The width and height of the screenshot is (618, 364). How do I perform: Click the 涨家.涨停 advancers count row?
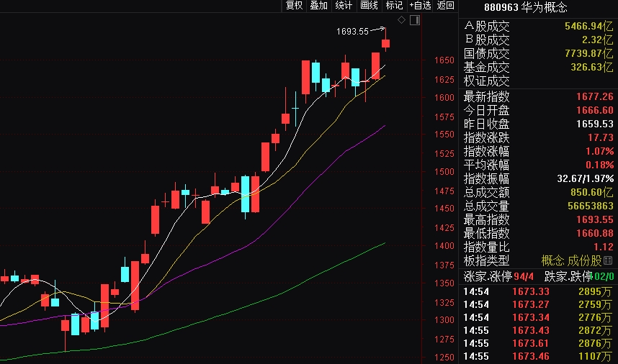(x=498, y=277)
